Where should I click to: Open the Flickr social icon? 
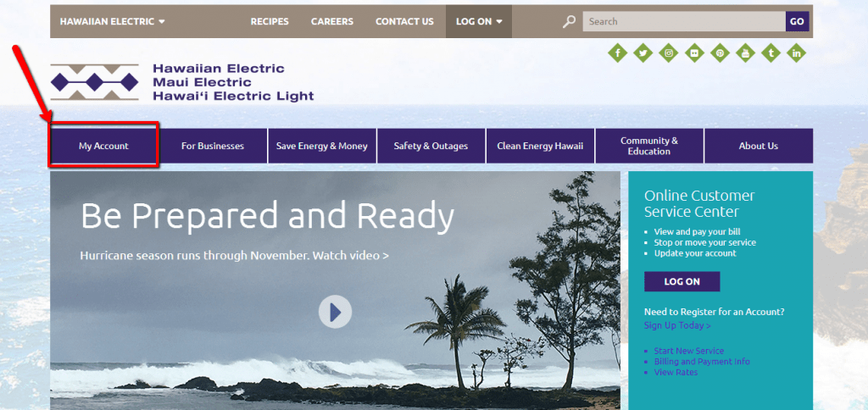pos(694,53)
